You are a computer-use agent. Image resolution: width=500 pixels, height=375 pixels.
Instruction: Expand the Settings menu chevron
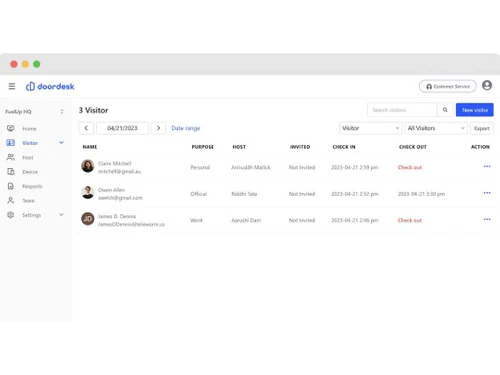(x=61, y=215)
